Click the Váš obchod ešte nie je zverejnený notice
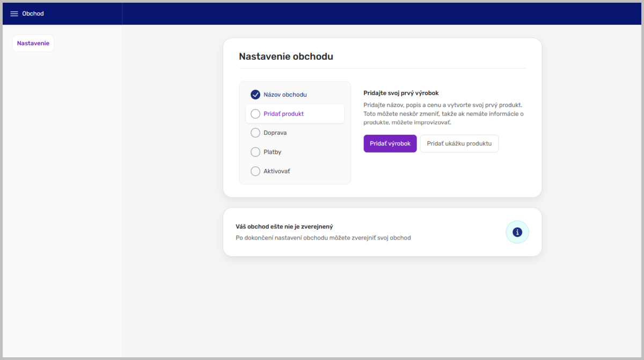The image size is (644, 360). tap(284, 227)
